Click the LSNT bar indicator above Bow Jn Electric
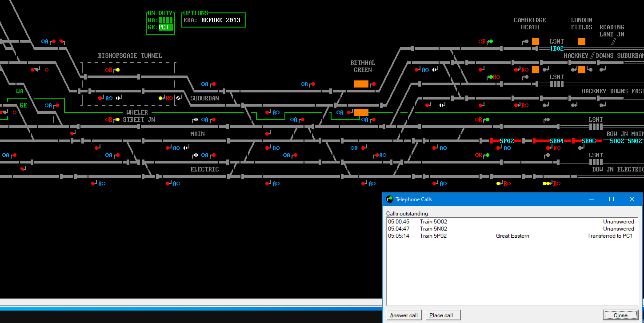The image size is (644, 323). 596,162
